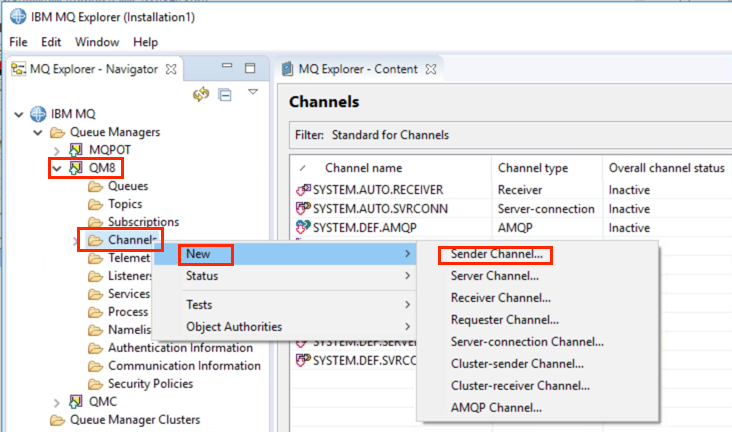Click the Topics folder icon

click(x=95, y=205)
